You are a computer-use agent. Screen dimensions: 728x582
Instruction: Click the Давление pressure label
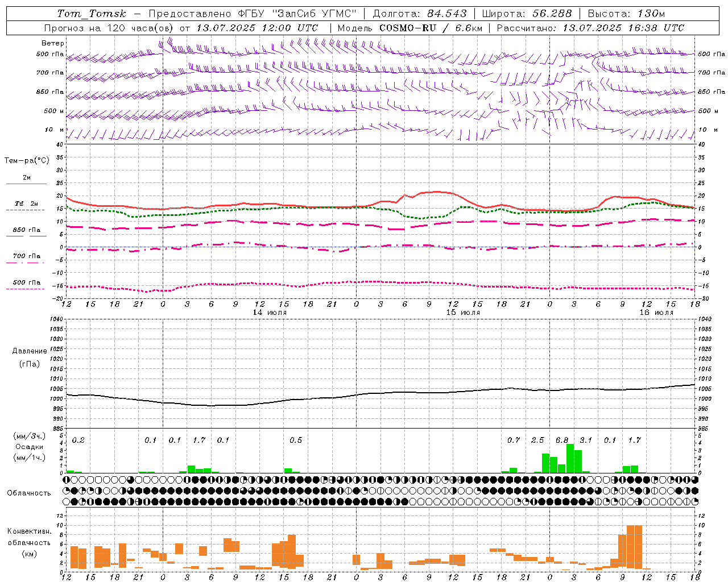30,351
